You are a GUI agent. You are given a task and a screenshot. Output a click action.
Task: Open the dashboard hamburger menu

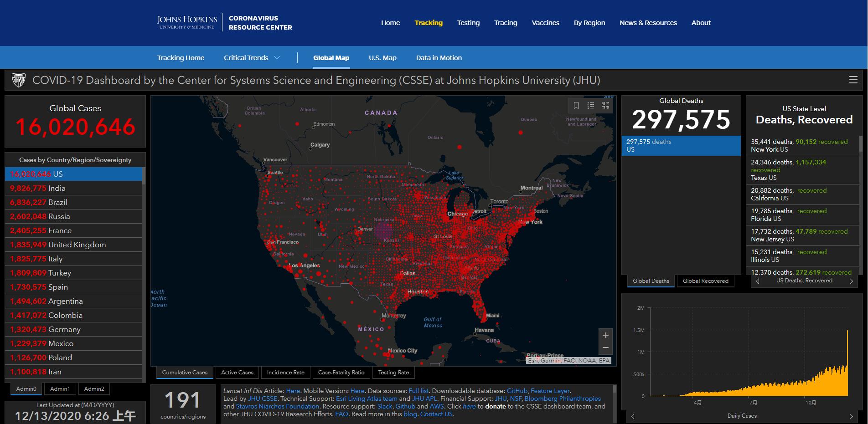[x=853, y=80]
